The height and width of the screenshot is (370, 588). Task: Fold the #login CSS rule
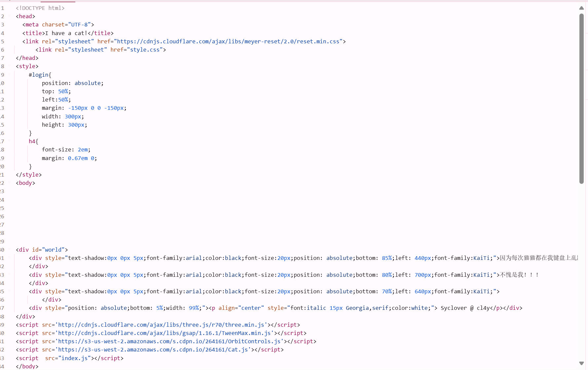[9, 75]
